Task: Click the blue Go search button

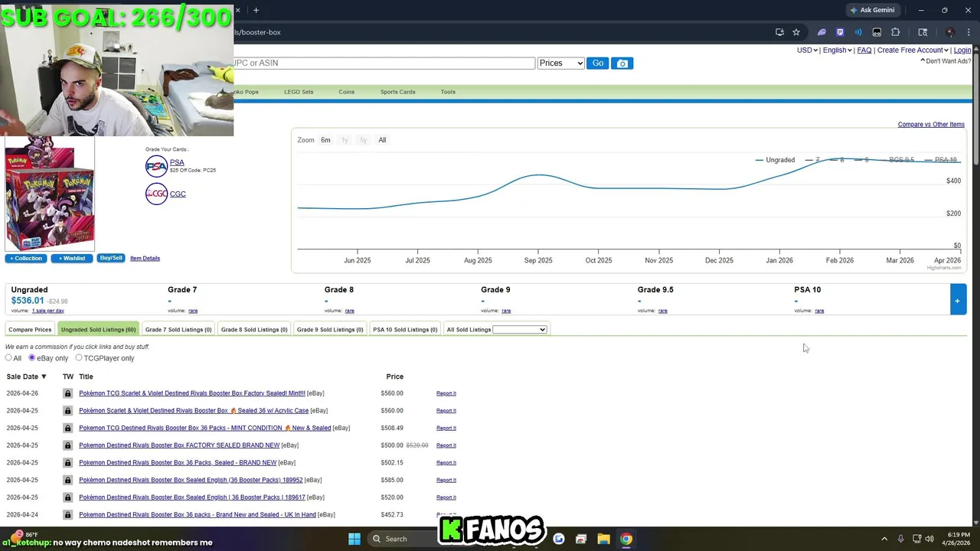Action: pos(598,64)
